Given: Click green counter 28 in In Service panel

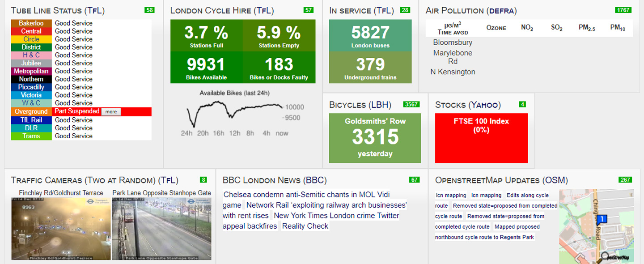Looking at the screenshot, I should pyautogui.click(x=405, y=10).
